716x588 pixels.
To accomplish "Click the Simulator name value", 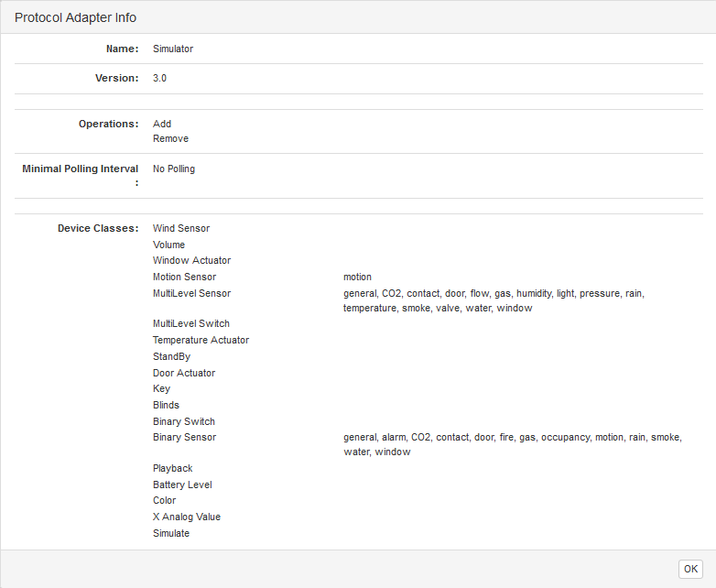I will click(173, 49).
